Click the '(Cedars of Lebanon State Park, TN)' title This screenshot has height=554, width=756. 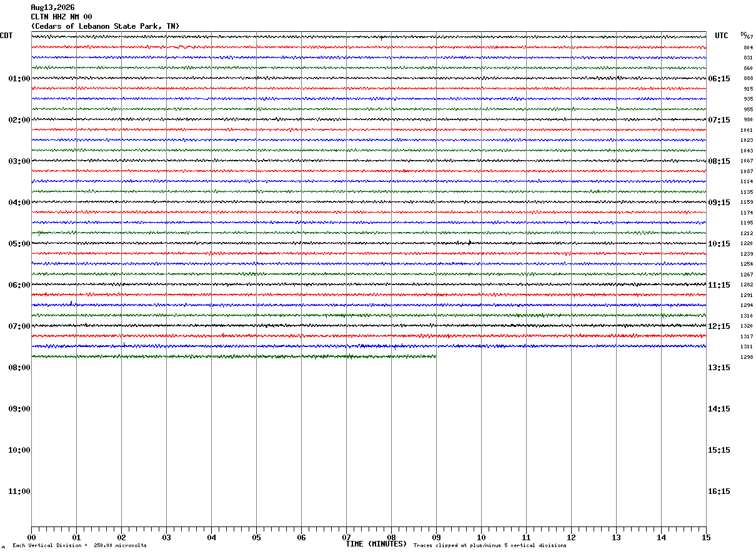[105, 26]
